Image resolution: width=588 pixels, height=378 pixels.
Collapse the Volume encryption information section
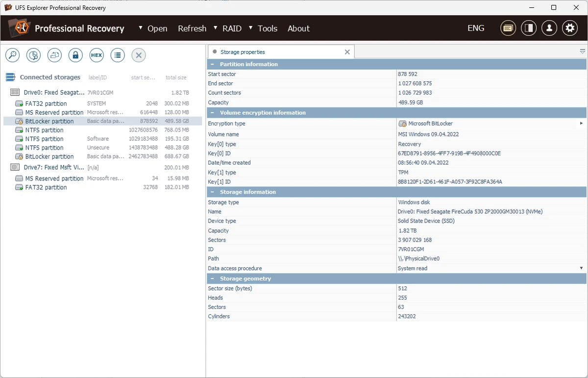(212, 113)
